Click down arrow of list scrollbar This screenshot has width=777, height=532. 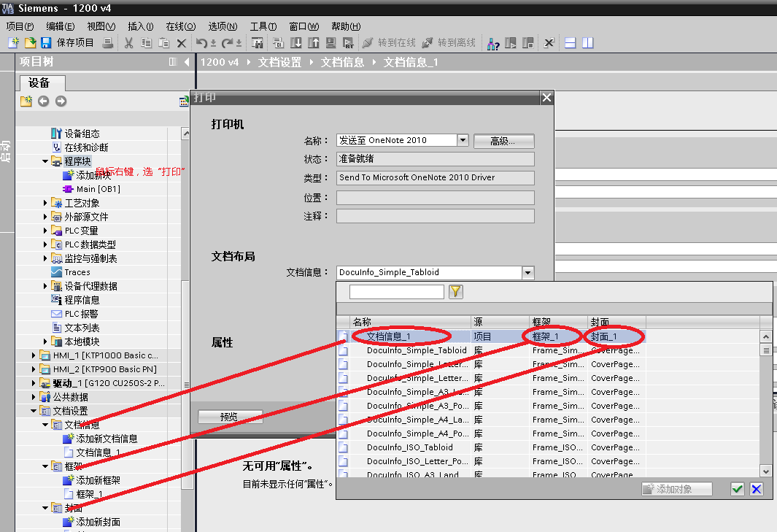pos(765,471)
